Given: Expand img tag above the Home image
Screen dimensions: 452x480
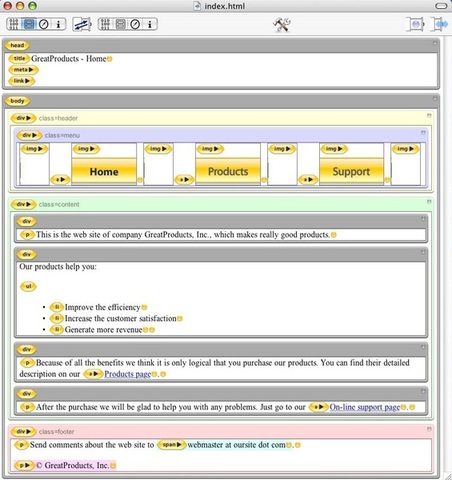Looking at the screenshot, I should [x=86, y=149].
